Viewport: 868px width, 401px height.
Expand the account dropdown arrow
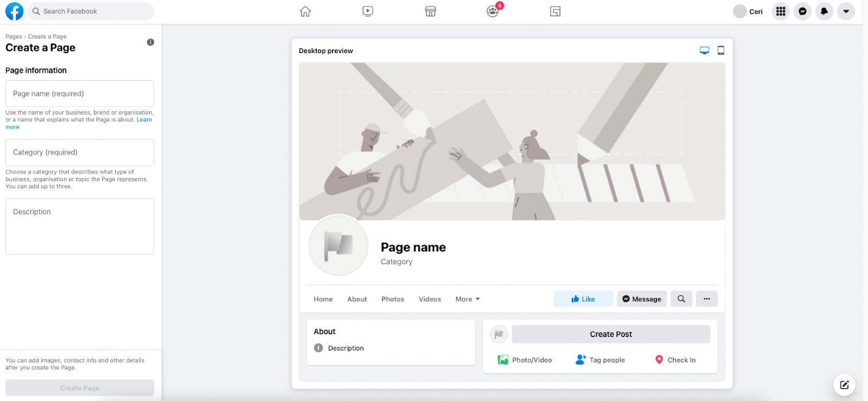point(846,11)
